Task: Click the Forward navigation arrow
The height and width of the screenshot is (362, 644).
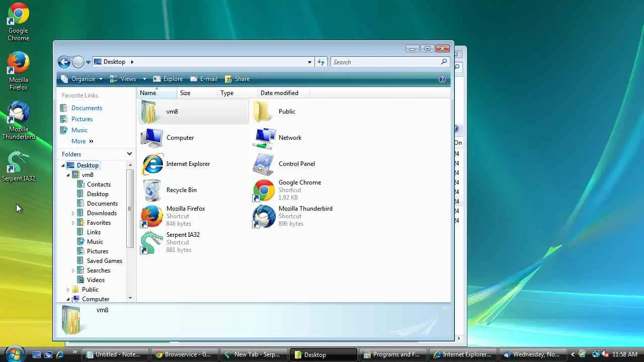Action: [78, 62]
